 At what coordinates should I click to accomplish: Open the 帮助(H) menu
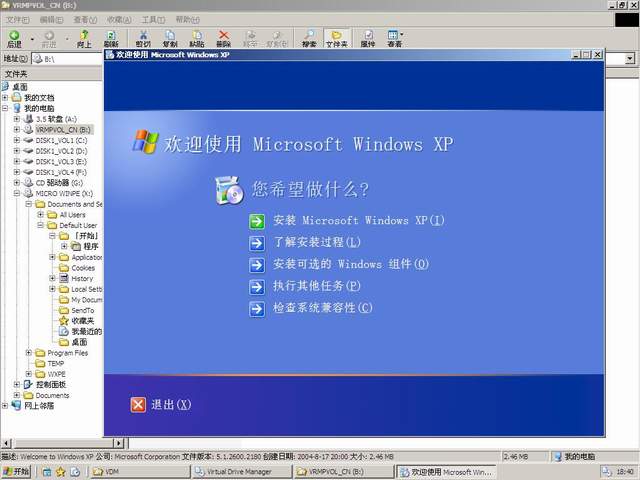[x=187, y=20]
